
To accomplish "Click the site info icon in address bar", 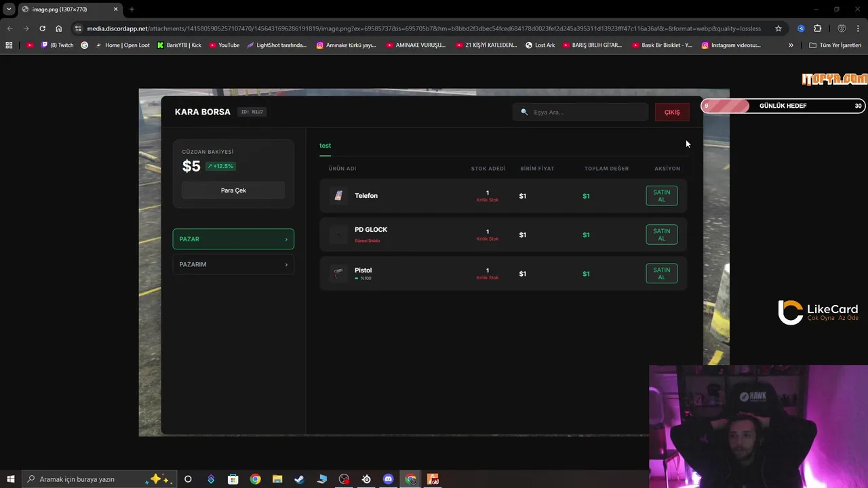I will 78,28.
